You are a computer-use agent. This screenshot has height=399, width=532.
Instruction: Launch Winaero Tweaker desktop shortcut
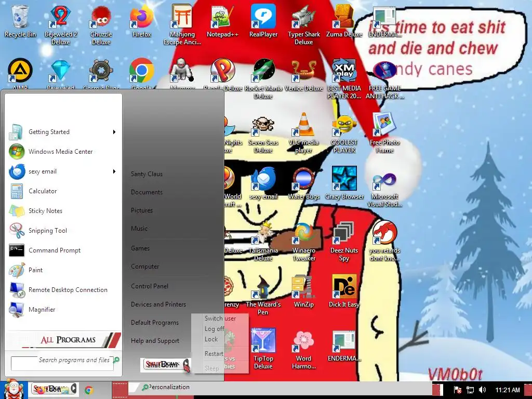point(303,241)
